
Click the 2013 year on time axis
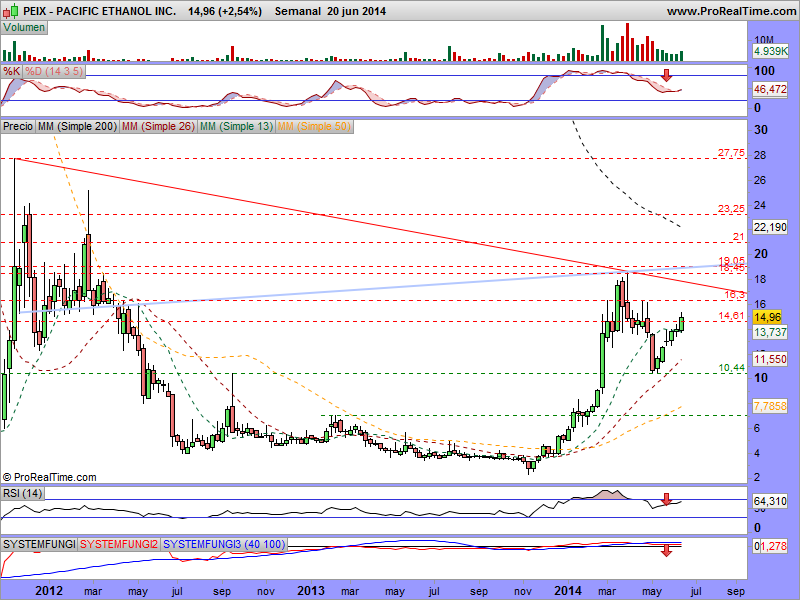[x=311, y=591]
